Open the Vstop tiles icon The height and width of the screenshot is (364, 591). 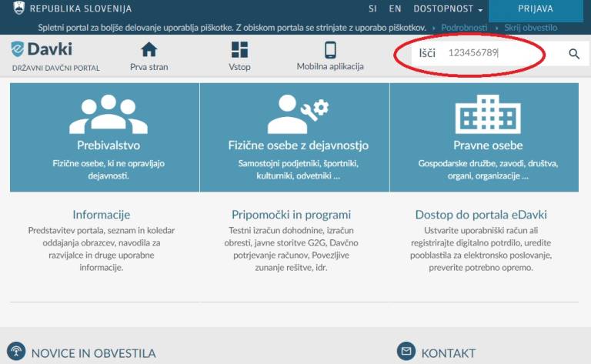239,49
